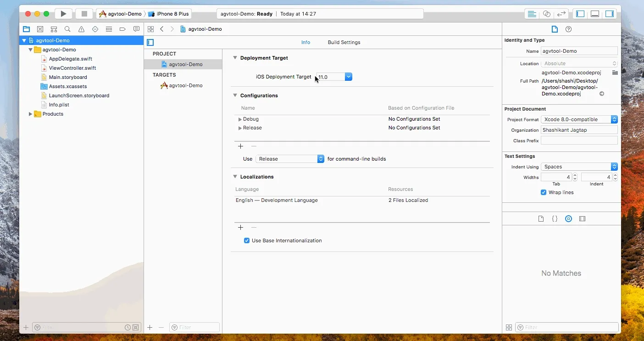Show the Issue navigator warning icon
The width and height of the screenshot is (644, 341).
click(x=81, y=29)
